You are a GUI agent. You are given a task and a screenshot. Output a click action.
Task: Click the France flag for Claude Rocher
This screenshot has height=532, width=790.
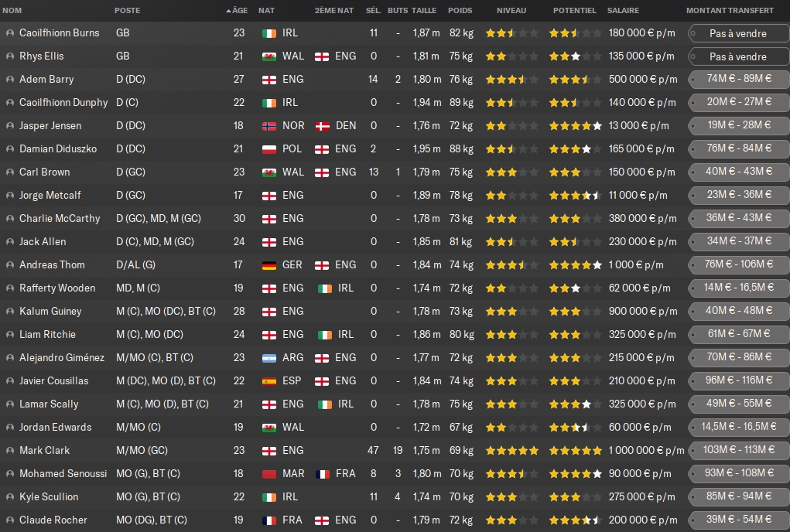(269, 520)
